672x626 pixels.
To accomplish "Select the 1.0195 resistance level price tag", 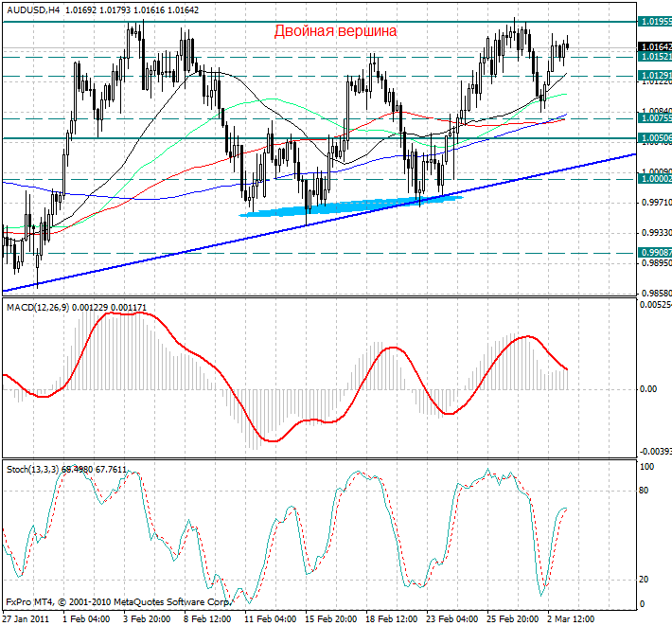I will pos(654,21).
